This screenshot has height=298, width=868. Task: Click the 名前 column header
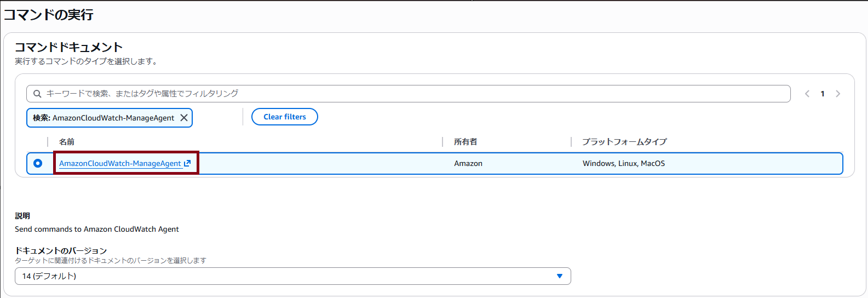67,142
